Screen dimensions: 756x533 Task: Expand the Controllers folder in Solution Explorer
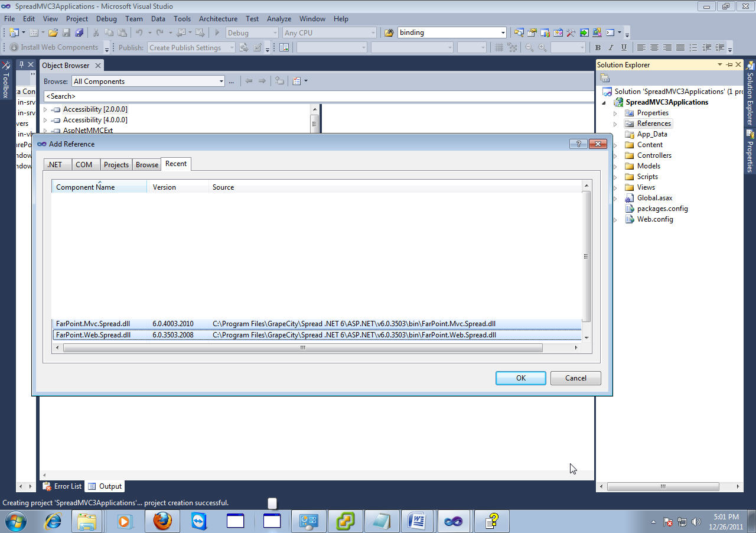(x=615, y=155)
